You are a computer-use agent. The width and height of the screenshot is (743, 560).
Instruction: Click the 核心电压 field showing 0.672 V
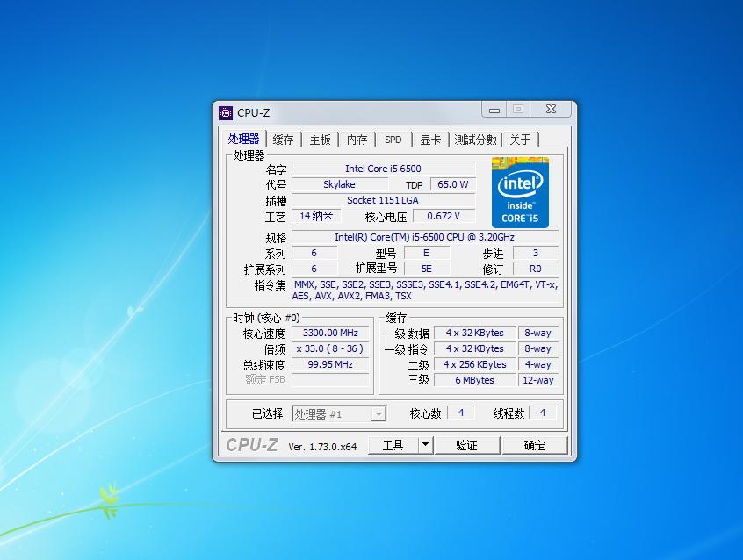coord(443,216)
